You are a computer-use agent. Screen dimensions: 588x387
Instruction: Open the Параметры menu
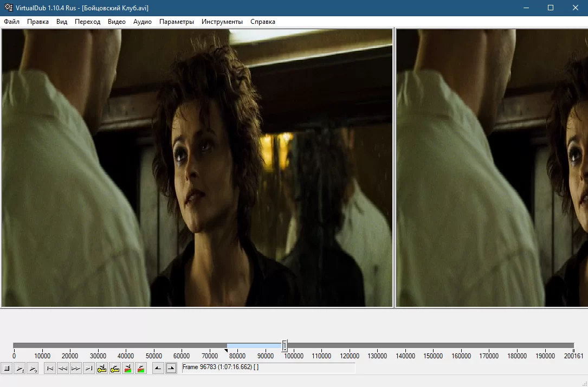click(176, 22)
